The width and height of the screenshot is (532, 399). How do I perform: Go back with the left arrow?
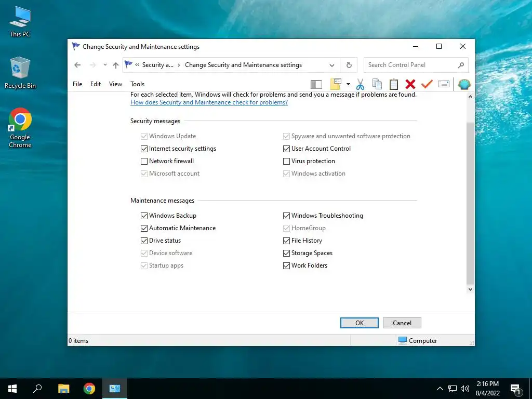click(77, 65)
